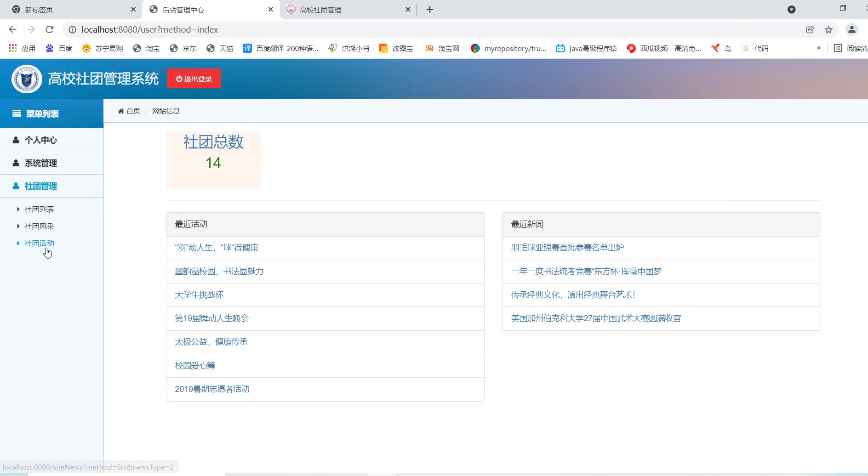868x476 pixels.
Task: Click the site information icon beside URL
Action: [x=72, y=29]
